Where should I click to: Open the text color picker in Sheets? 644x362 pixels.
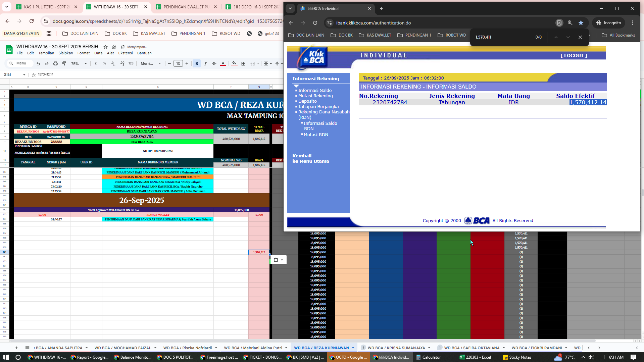click(223, 63)
